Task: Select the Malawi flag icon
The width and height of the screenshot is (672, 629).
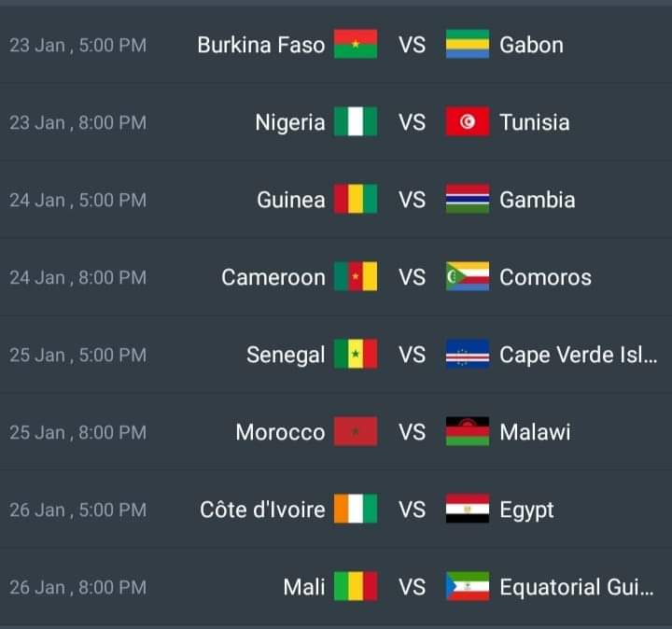Action: coord(468,431)
